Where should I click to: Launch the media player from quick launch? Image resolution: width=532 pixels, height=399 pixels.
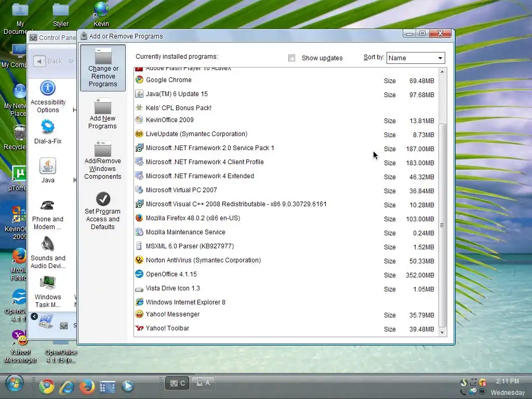click(128, 386)
